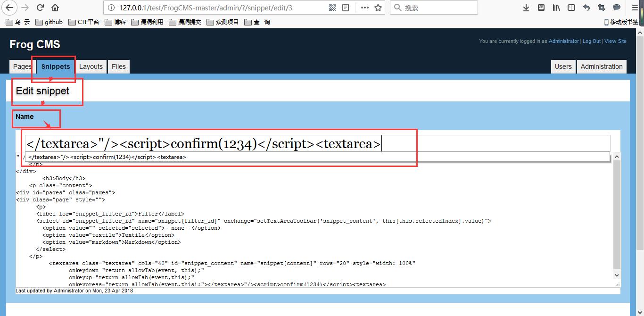Open the CTF平台 bookmark folder
Screen dimensions: 644x316
click(x=84, y=22)
